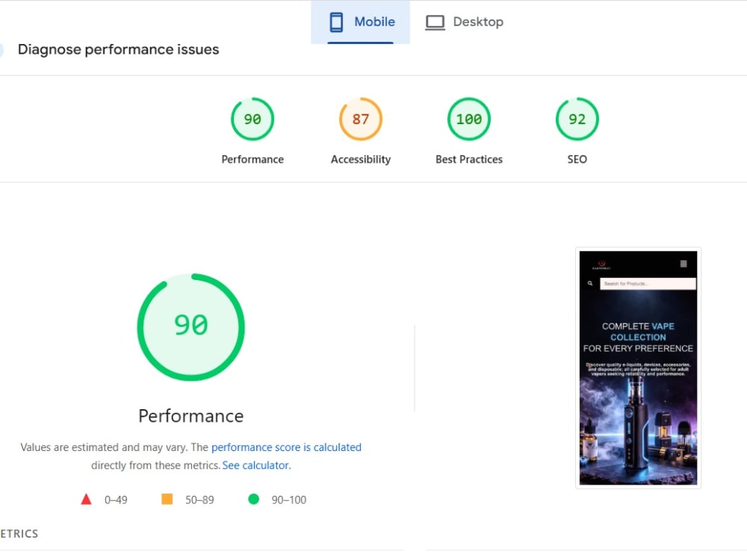Open the Performance score gauge showing 90
747x560 pixels.
252,119
